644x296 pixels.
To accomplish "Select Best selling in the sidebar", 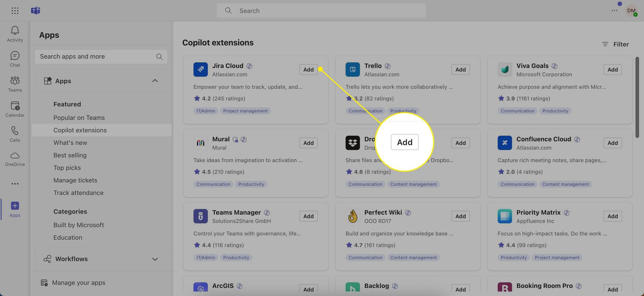I will (70, 155).
